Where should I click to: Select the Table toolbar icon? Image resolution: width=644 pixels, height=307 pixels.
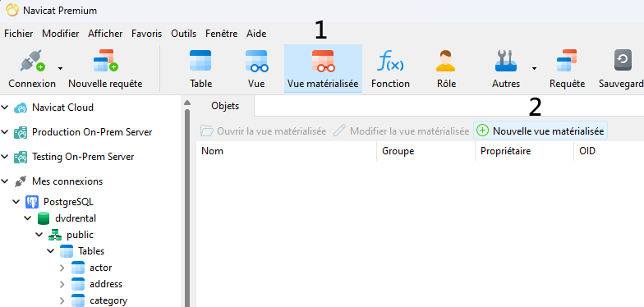[200, 61]
